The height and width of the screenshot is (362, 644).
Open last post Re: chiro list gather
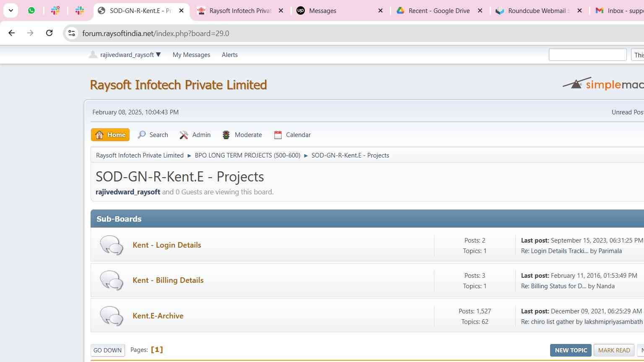[547, 322]
